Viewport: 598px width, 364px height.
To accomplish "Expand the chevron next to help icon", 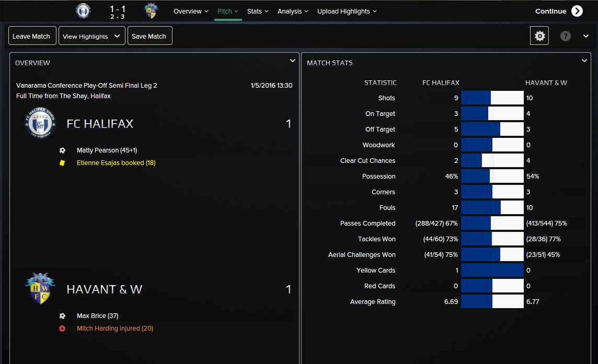I will point(586,36).
